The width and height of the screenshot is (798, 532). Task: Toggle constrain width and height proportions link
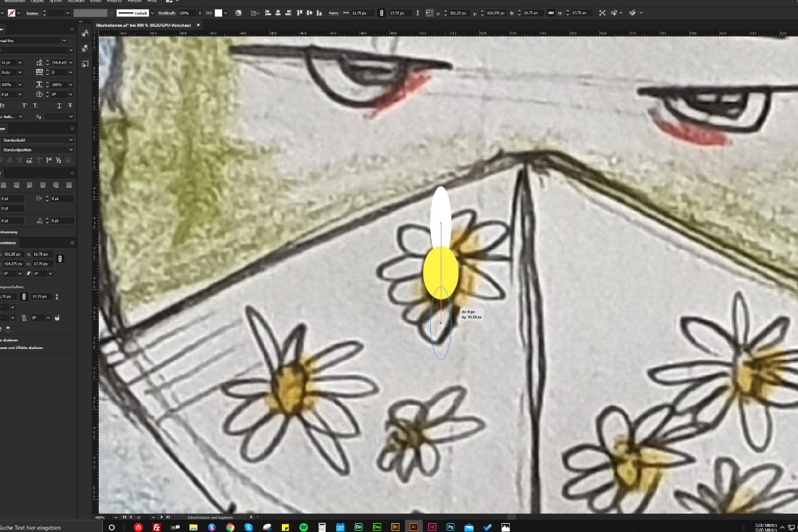[x=551, y=13]
